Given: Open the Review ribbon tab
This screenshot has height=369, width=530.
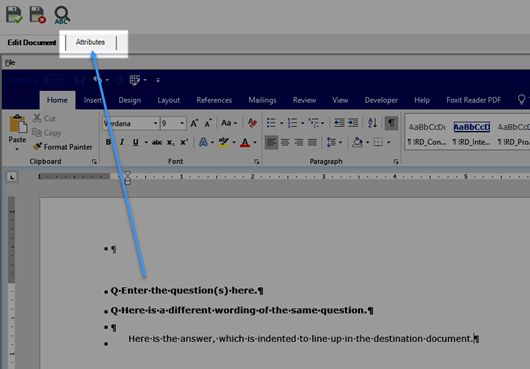Looking at the screenshot, I should 304,100.
